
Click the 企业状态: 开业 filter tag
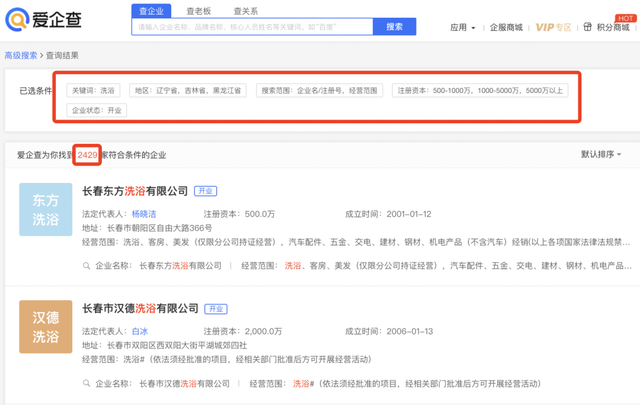[x=97, y=110]
